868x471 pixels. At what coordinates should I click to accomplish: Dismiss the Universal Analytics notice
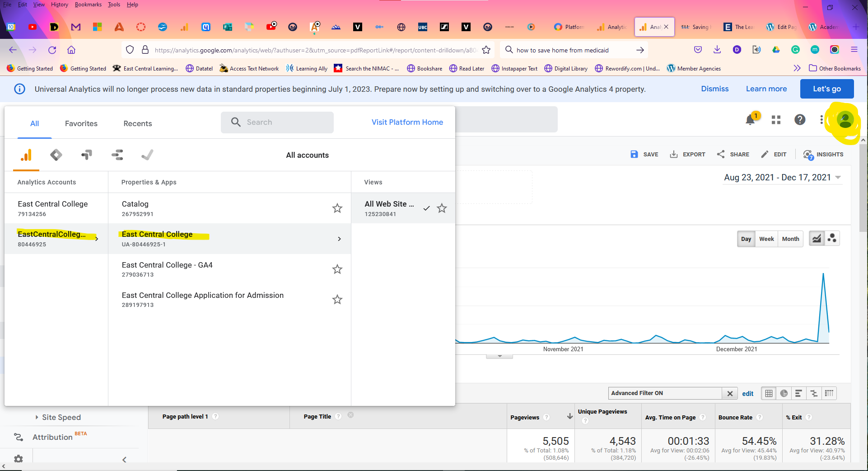tap(715, 89)
